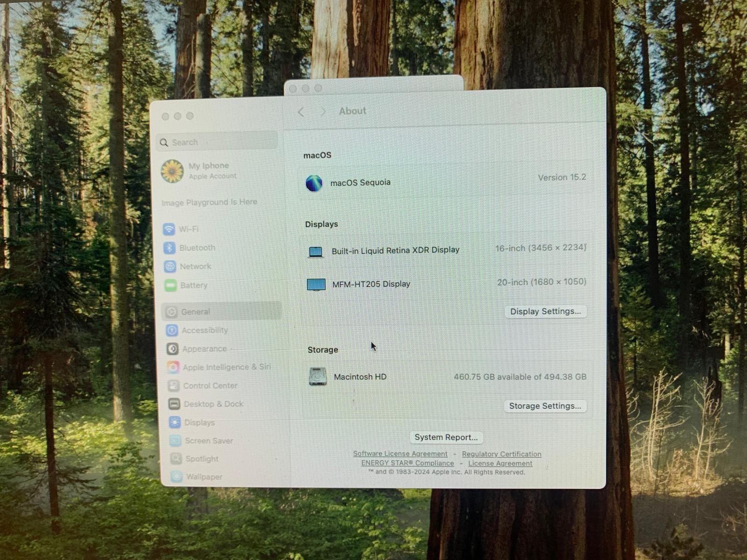This screenshot has height=560, width=747.
Task: Click 'macOS Sequoia' label
Action: click(360, 182)
